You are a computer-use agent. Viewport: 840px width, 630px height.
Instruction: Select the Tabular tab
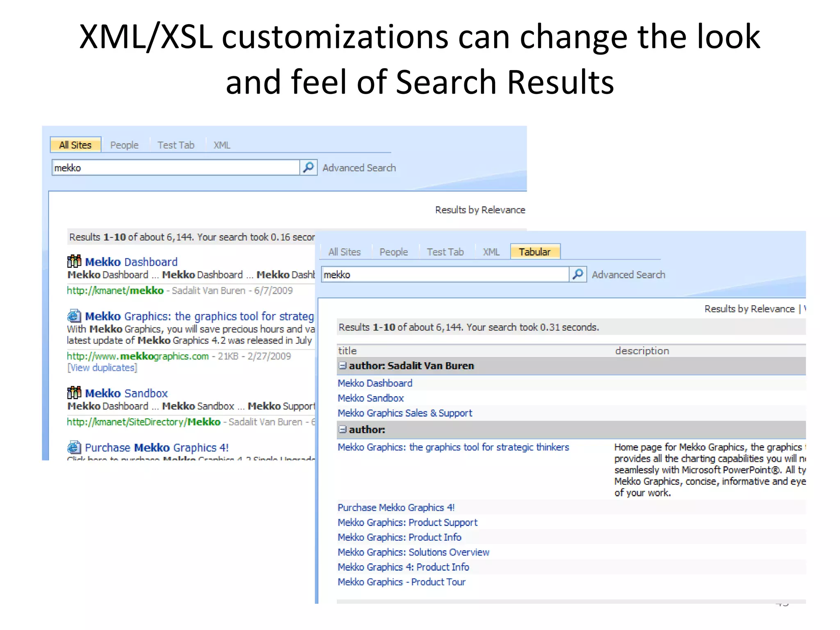coord(535,251)
